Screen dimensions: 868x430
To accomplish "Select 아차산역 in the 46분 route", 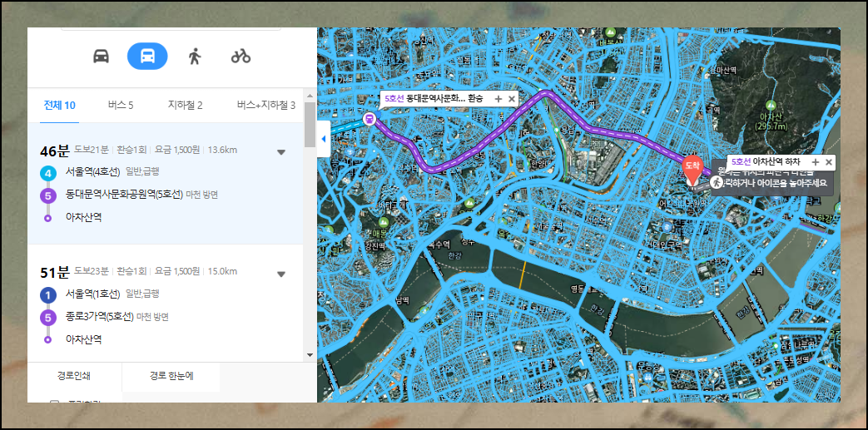I will pos(83,217).
